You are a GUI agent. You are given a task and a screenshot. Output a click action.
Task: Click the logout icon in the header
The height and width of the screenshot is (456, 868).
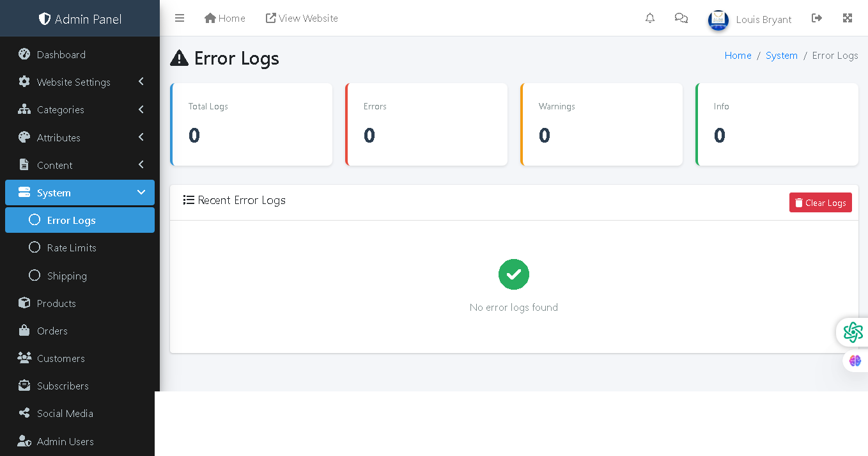tap(817, 18)
